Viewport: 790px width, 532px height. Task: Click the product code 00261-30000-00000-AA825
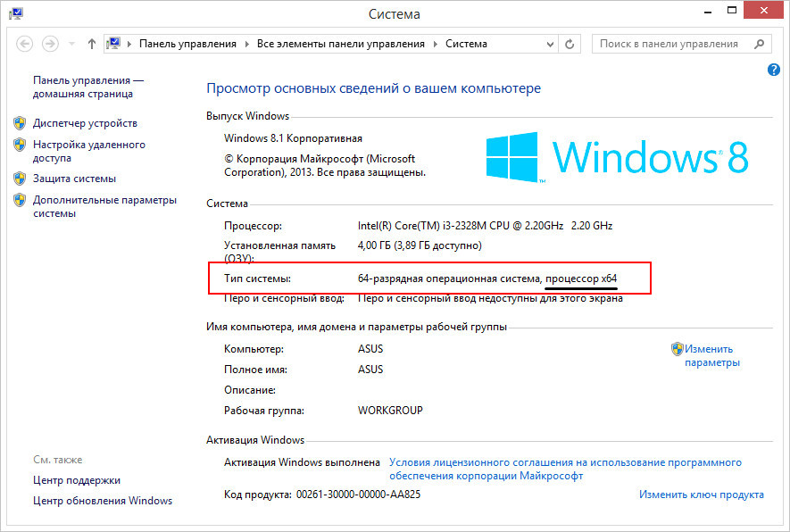coord(358,495)
